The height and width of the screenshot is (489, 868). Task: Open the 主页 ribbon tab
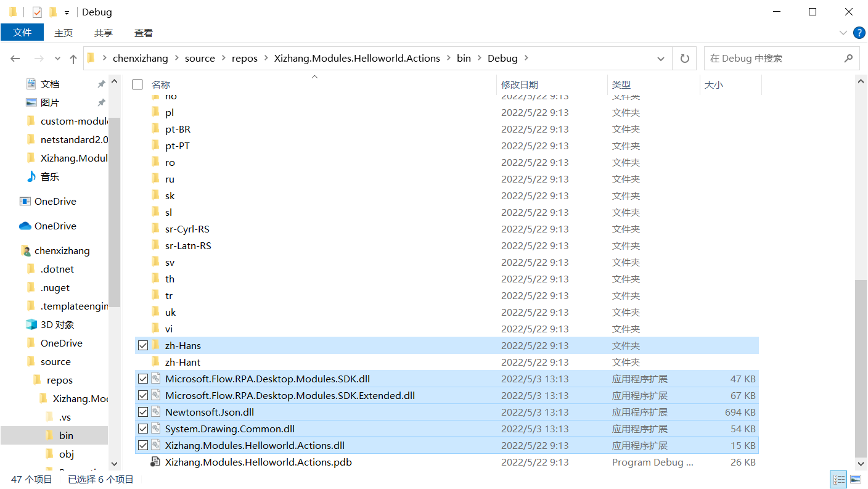coord(63,33)
